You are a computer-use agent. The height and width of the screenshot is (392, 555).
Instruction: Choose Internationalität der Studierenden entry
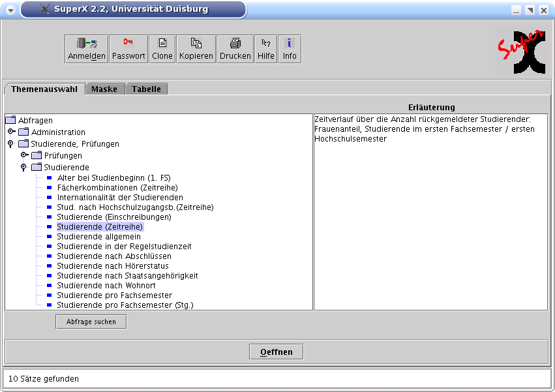pos(119,197)
